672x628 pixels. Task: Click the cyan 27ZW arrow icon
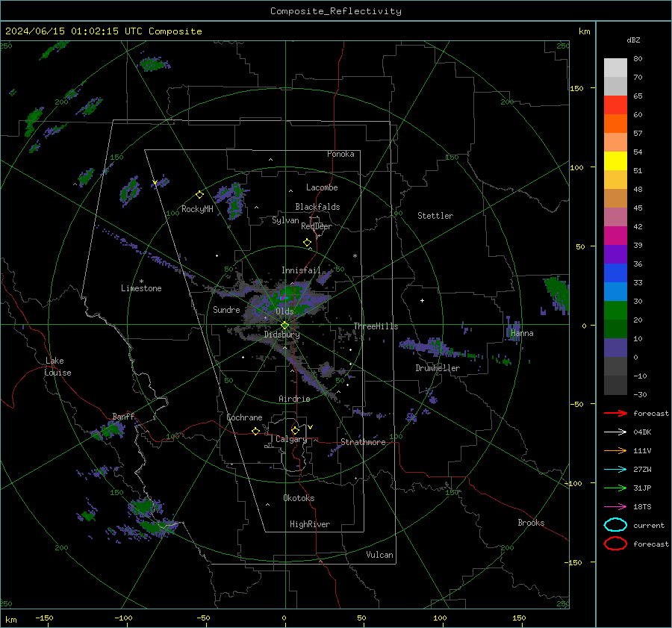point(615,470)
